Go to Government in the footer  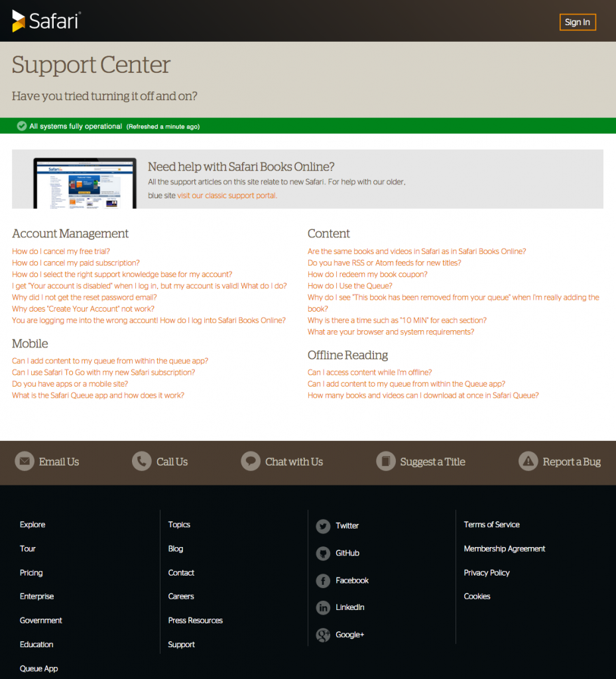40,621
